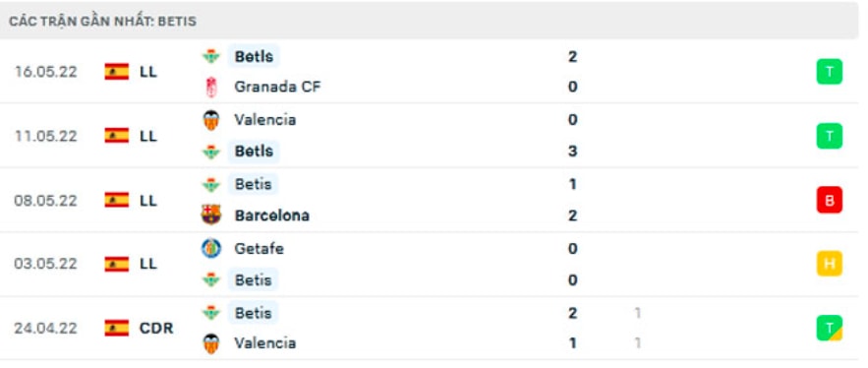Click the Barcelona club crest
The width and height of the screenshot is (868, 368).
click(x=211, y=215)
